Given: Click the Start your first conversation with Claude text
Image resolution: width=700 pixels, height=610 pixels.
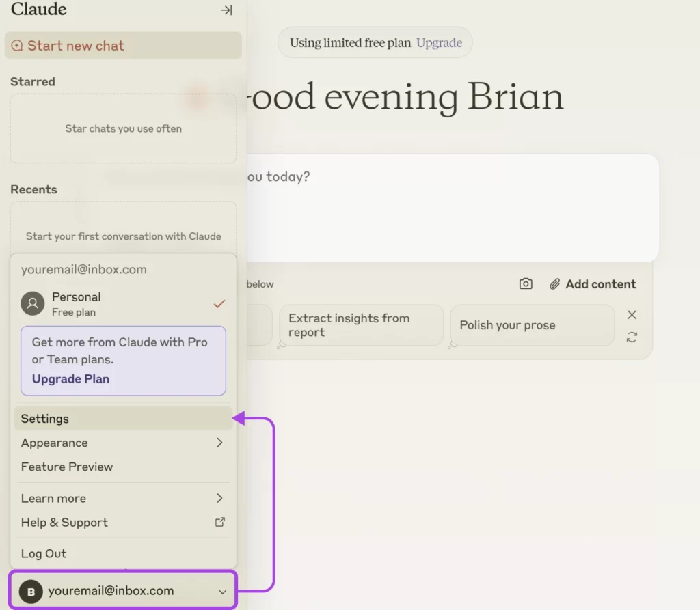Looking at the screenshot, I should coord(123,236).
